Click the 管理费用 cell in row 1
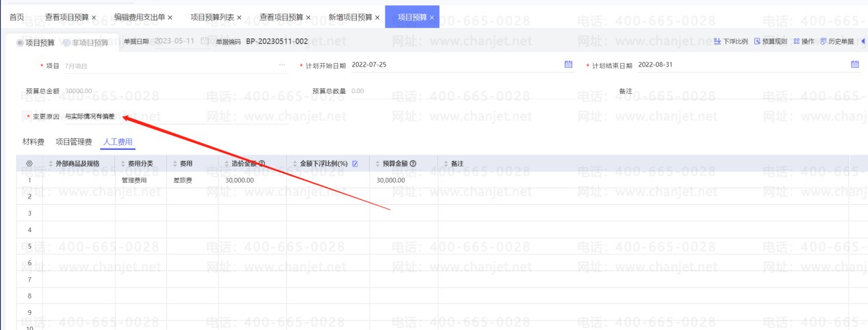This screenshot has height=330, width=868. (140, 180)
